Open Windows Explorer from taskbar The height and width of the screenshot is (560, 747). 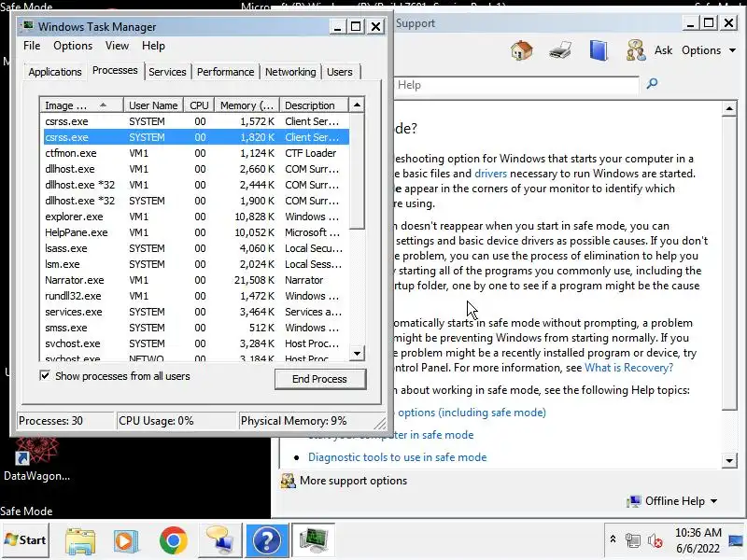80,540
